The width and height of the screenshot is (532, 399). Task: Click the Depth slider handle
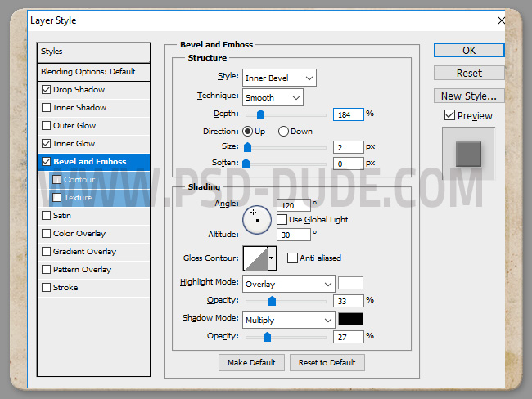click(260, 115)
